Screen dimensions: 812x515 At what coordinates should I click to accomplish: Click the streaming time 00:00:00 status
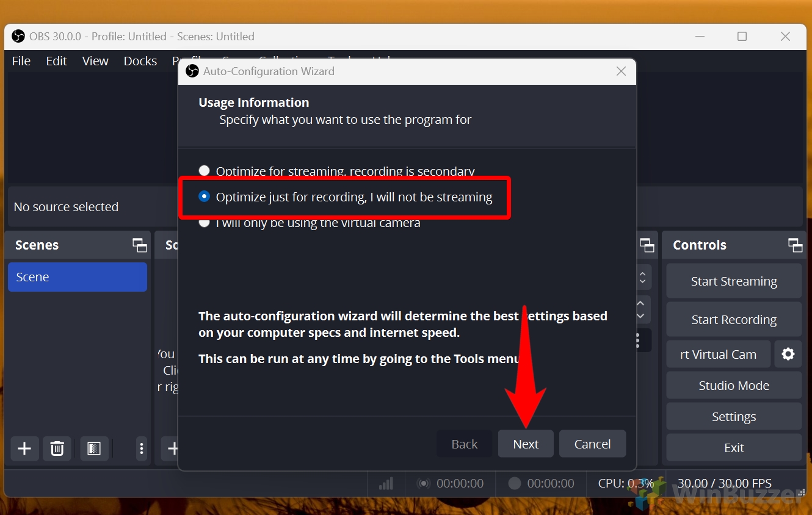(460, 483)
